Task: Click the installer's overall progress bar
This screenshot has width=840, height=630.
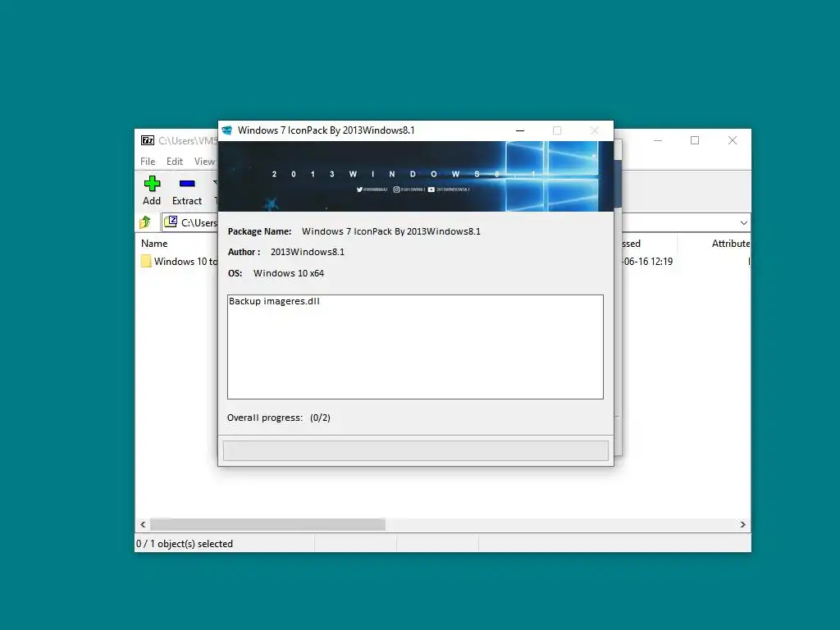Action: tap(416, 450)
